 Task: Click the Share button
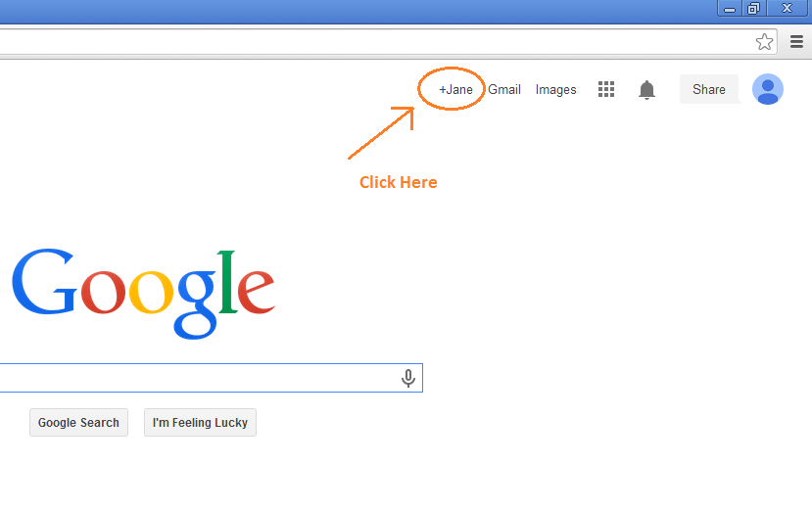(x=709, y=89)
